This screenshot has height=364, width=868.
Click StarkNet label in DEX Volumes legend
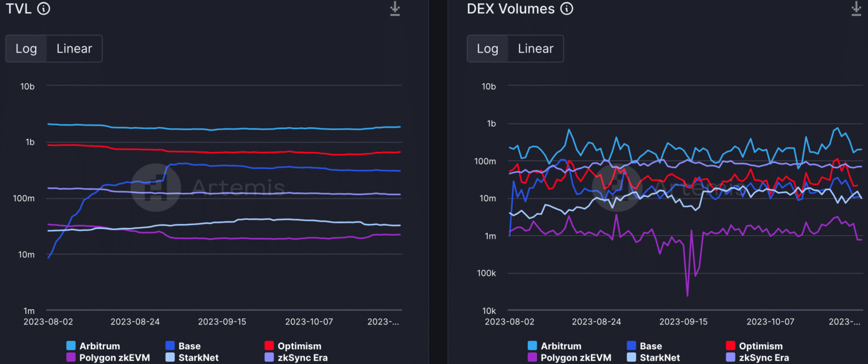point(659,357)
